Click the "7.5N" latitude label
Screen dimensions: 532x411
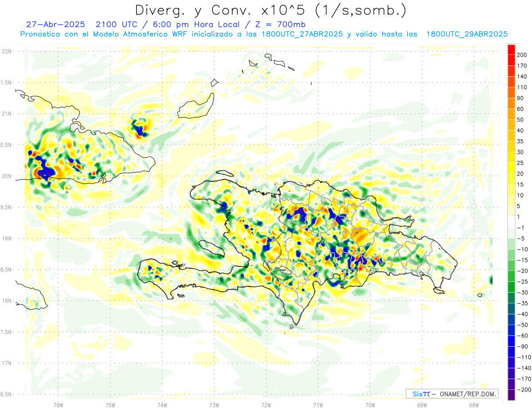[x=6, y=332]
